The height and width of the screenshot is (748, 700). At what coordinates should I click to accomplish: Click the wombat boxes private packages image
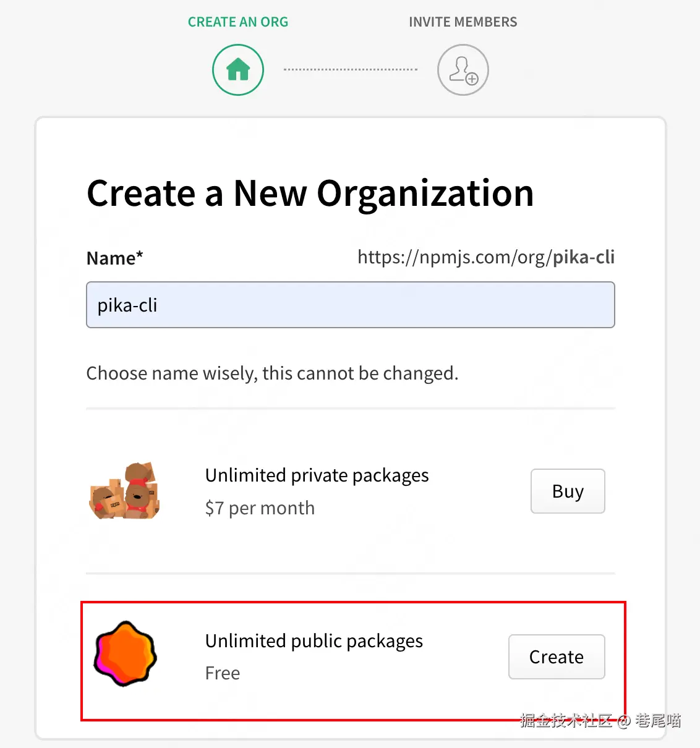pyautogui.click(x=125, y=491)
